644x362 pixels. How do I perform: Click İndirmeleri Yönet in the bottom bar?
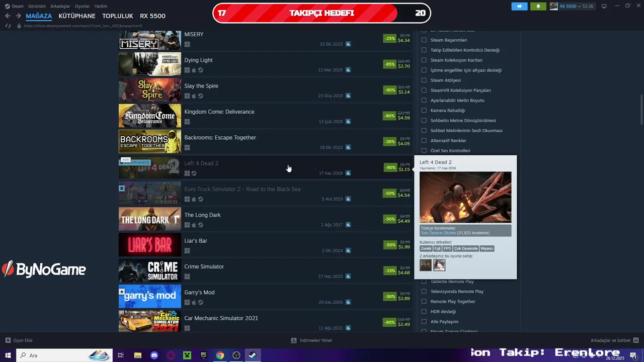click(x=315, y=340)
